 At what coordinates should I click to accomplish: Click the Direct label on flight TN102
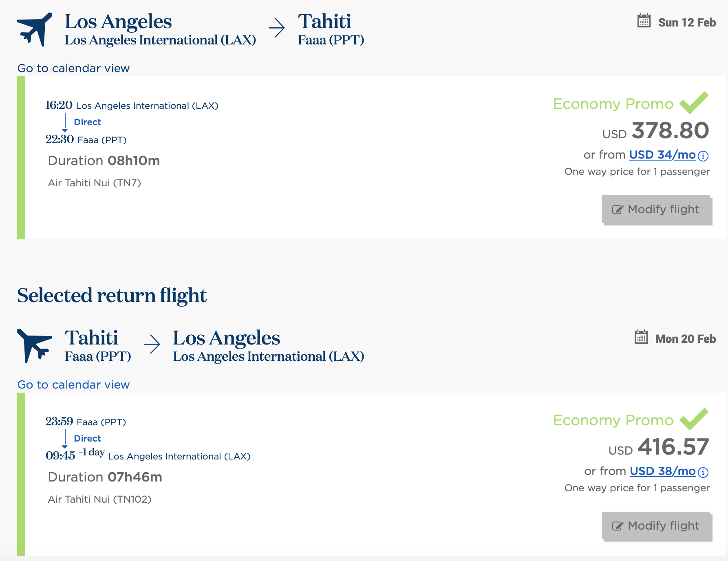point(87,438)
